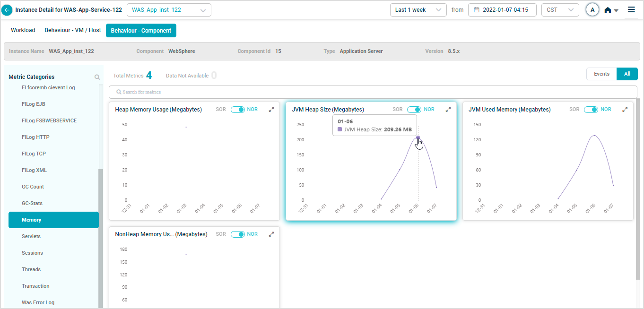The height and width of the screenshot is (309, 644).
Task: Show Events only
Action: pyautogui.click(x=601, y=74)
